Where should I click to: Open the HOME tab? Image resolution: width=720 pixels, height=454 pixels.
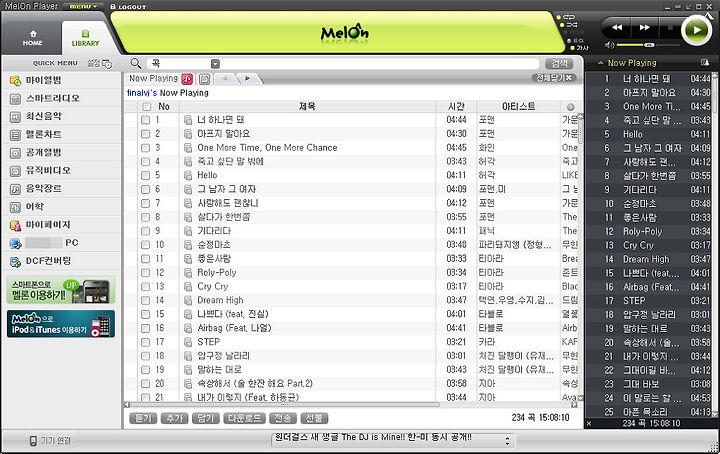pyautogui.click(x=33, y=38)
